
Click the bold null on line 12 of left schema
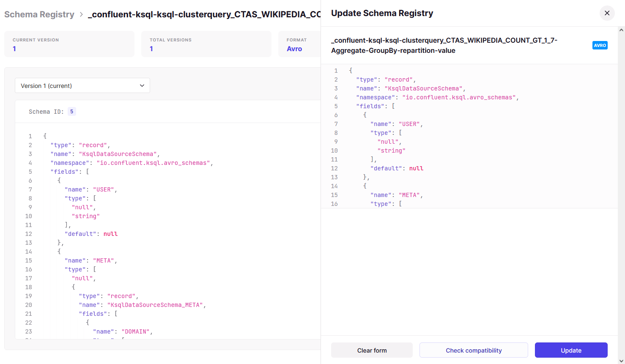click(x=110, y=234)
